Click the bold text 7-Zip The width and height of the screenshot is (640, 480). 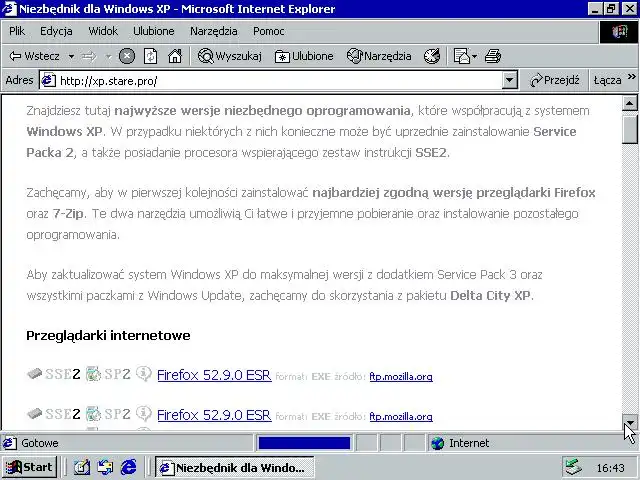[x=68, y=214]
